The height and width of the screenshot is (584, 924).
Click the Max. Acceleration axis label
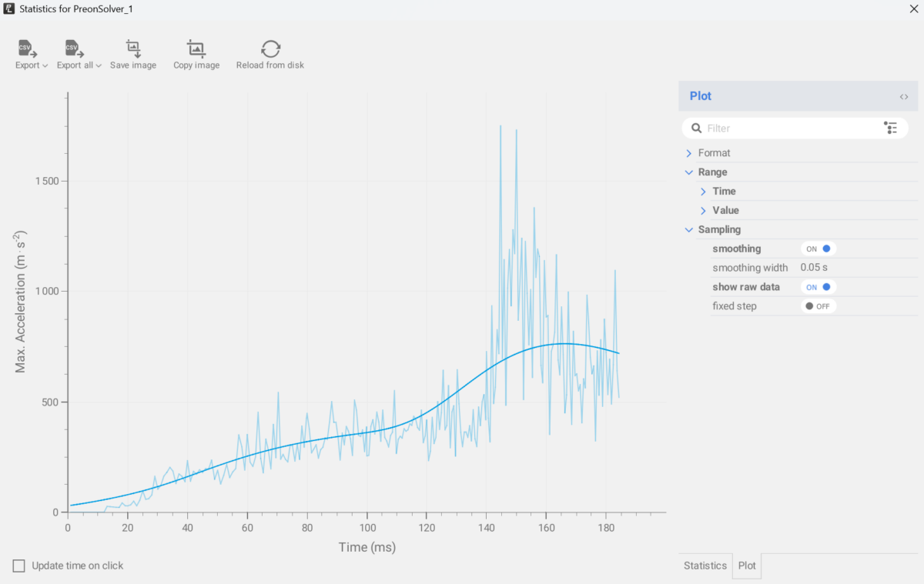pyautogui.click(x=22, y=302)
